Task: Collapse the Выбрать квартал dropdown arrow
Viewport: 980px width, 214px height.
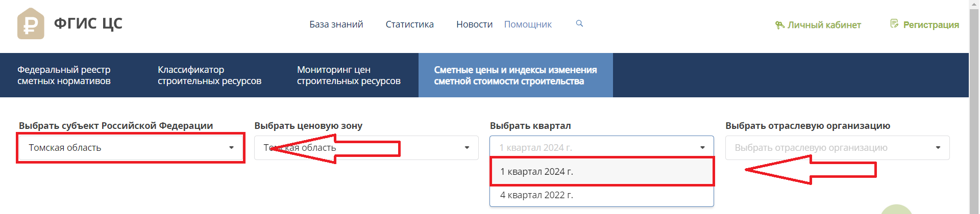Action: (702, 148)
